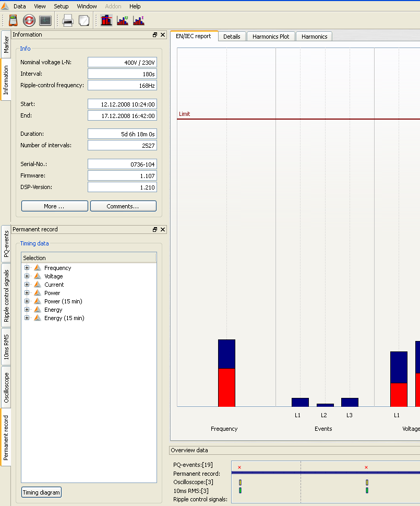Click the icon beside Power (15 min)
Image resolution: width=420 pixels, height=506 pixels.
38,301
